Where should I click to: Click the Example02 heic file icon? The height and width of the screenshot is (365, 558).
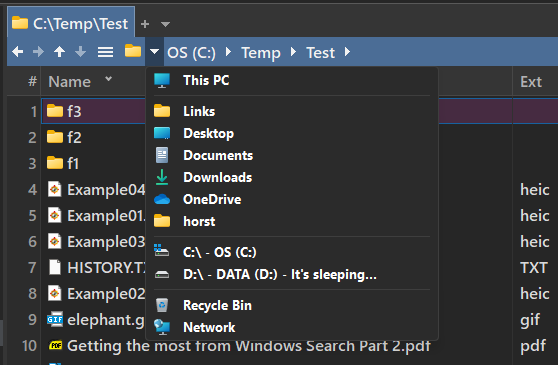click(55, 293)
